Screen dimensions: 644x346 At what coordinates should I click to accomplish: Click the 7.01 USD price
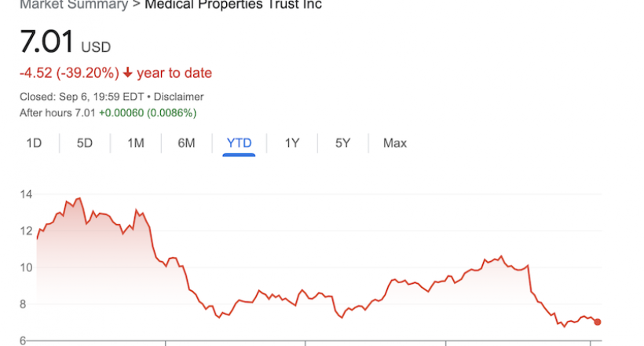tap(65, 42)
